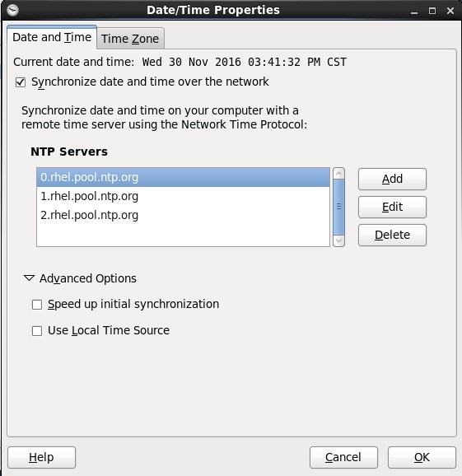Click the NTP servers list scrollbar handle
This screenshot has height=476, width=462.
point(338,207)
